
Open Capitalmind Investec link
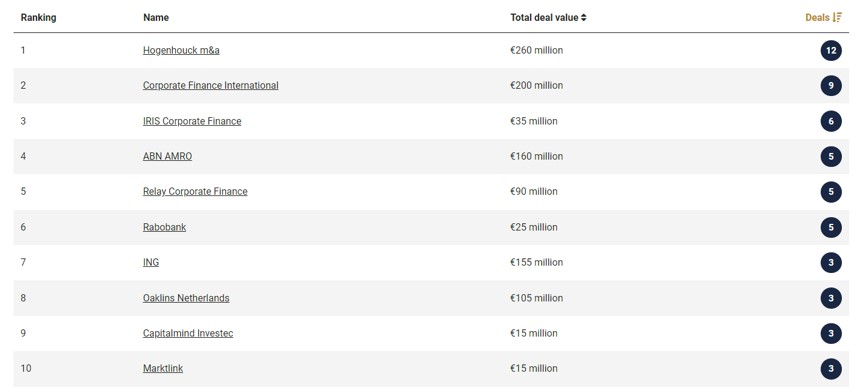(x=188, y=334)
